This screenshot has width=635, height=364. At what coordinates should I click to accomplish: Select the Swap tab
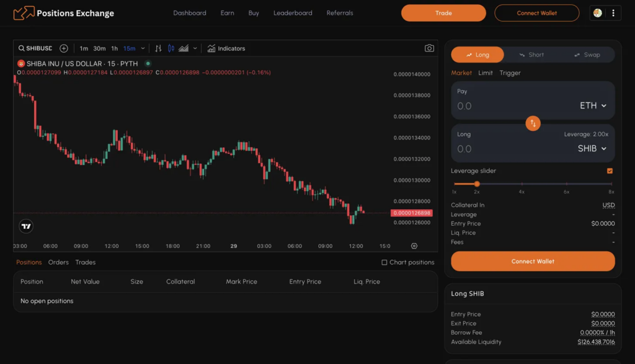click(x=587, y=55)
